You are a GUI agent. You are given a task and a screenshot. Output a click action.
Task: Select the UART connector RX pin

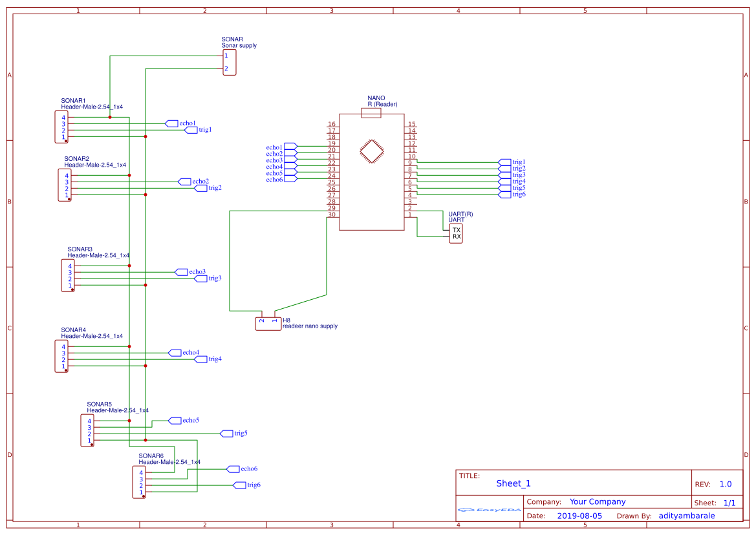point(457,237)
